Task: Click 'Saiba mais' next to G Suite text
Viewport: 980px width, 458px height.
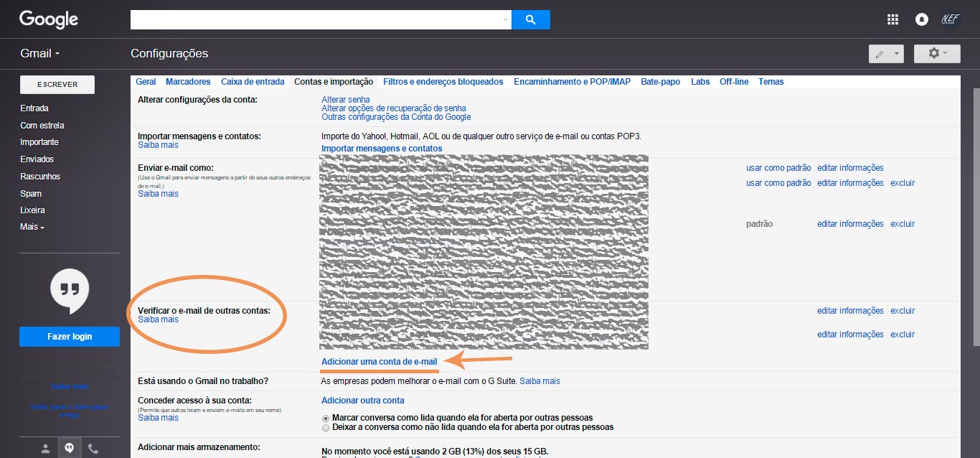Action: [540, 381]
